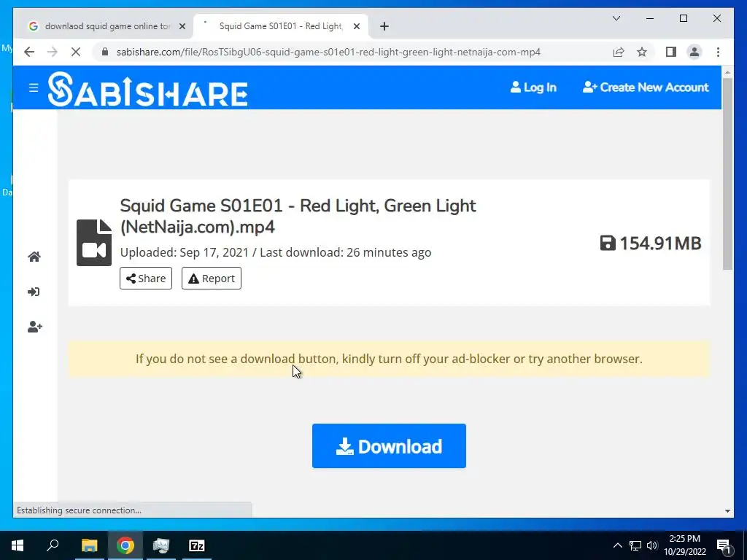Image resolution: width=747 pixels, height=560 pixels.
Task: Share this page from address bar
Action: coord(619,52)
